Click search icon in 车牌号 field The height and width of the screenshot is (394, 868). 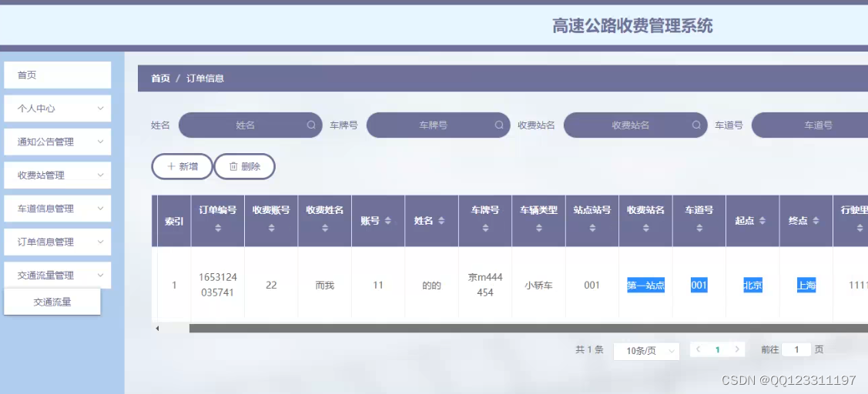coord(499,125)
